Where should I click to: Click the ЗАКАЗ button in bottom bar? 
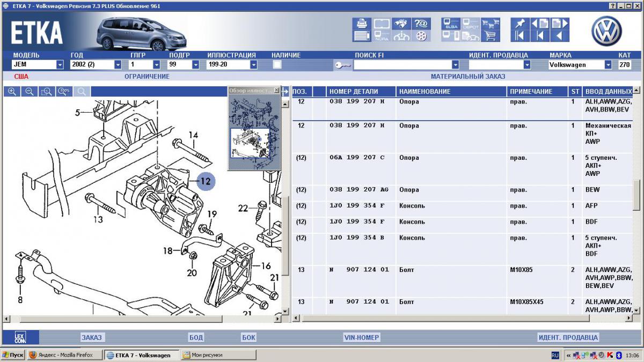91,337
